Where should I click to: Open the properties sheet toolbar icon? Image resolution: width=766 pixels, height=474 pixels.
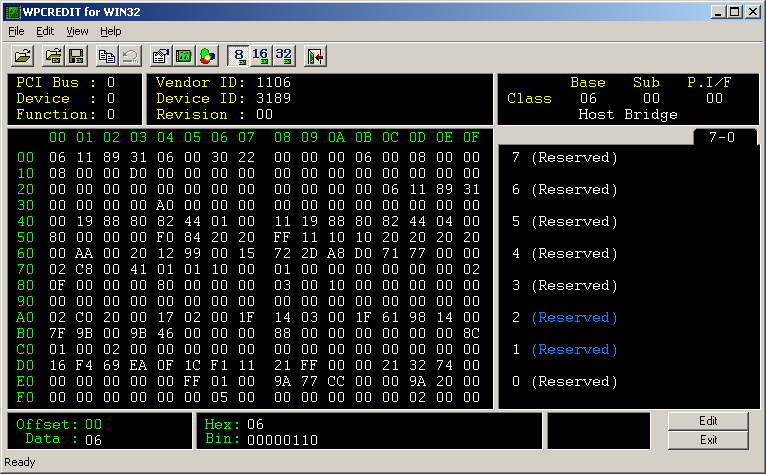pos(161,56)
